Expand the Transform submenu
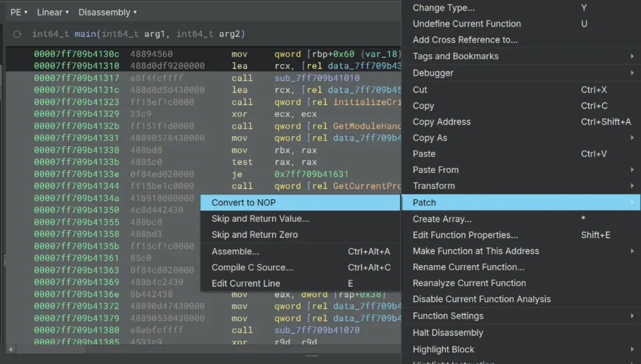The image size is (641, 364). coord(434,186)
